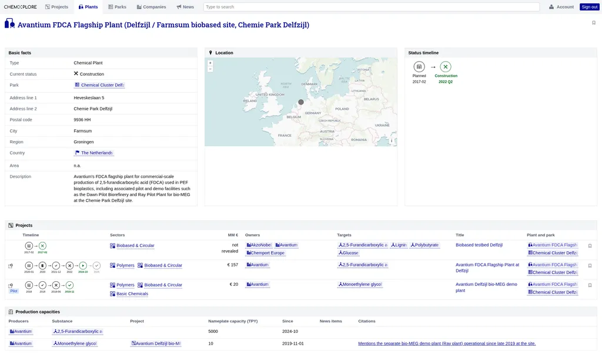Select the 2024-10 since date
602x364 pixels.
coord(290,331)
